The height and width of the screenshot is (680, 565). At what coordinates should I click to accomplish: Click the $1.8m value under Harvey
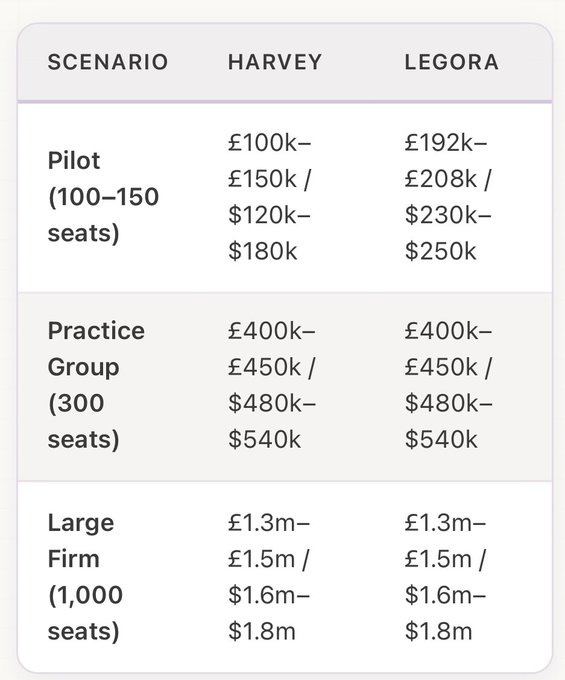(262, 631)
